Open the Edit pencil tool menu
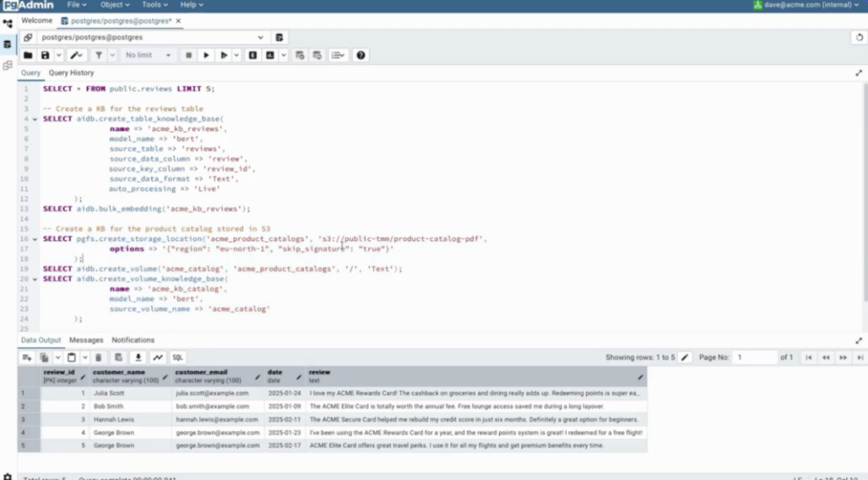Image resolution: width=868 pixels, height=480 pixels. 76,55
